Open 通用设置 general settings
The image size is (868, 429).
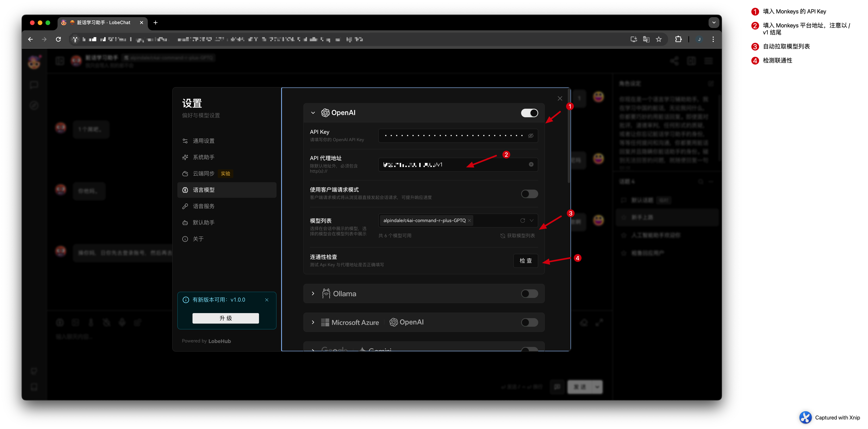tap(227, 141)
